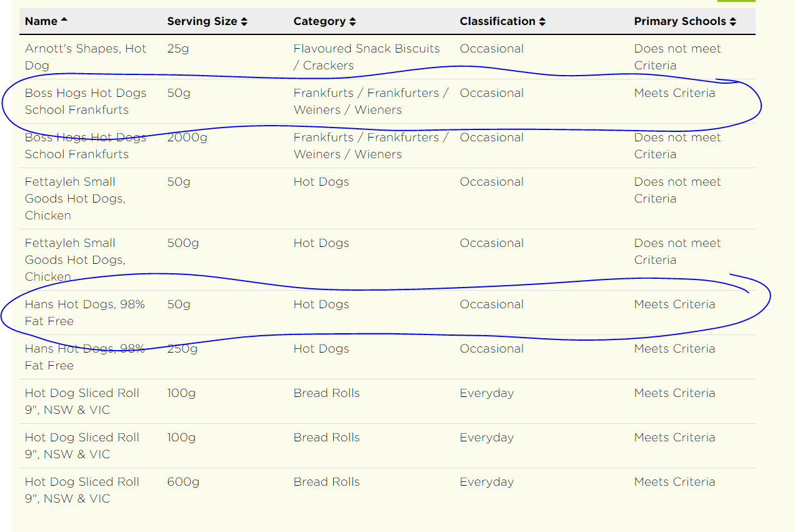The width and height of the screenshot is (795, 532).
Task: Click the 2000g serving size cell
Action: click(187, 138)
